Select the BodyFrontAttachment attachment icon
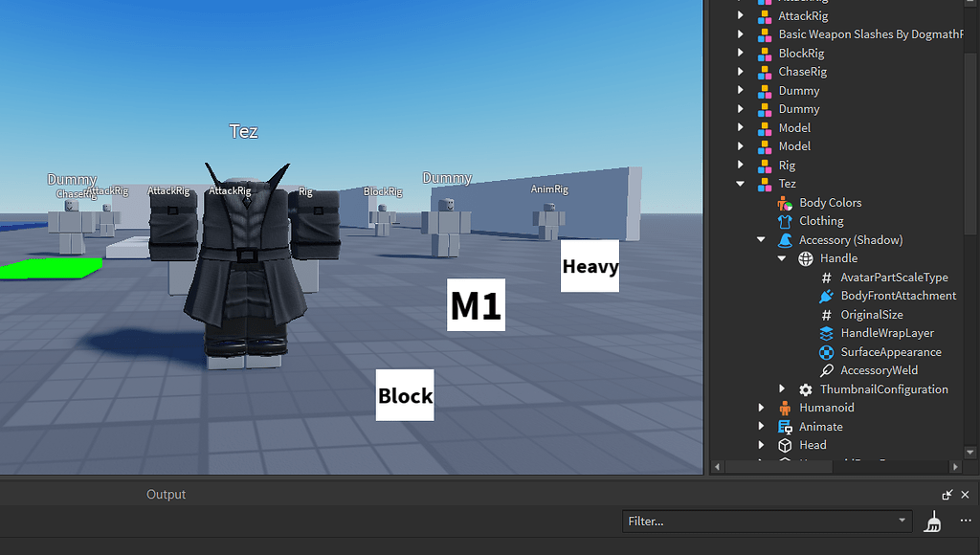 tap(825, 296)
